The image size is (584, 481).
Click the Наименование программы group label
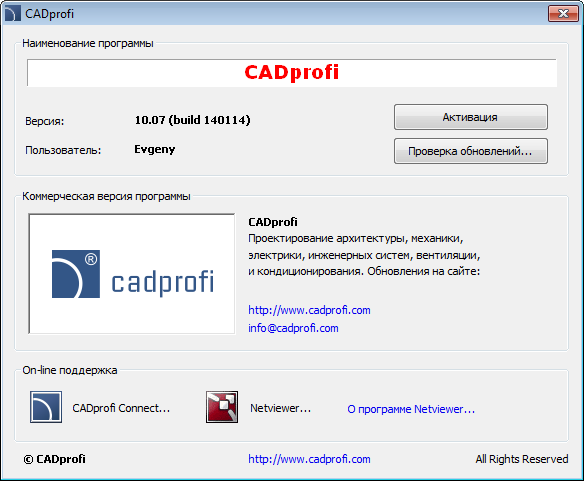88,43
